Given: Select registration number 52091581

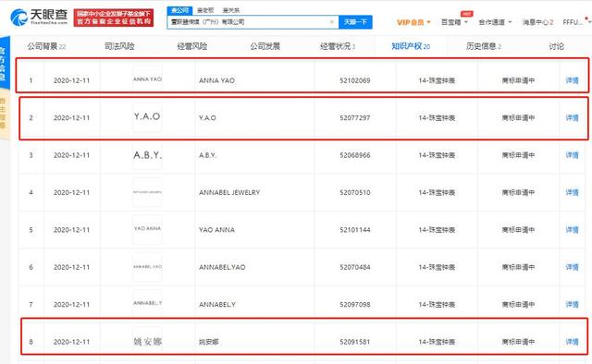Looking at the screenshot, I should (x=355, y=342).
